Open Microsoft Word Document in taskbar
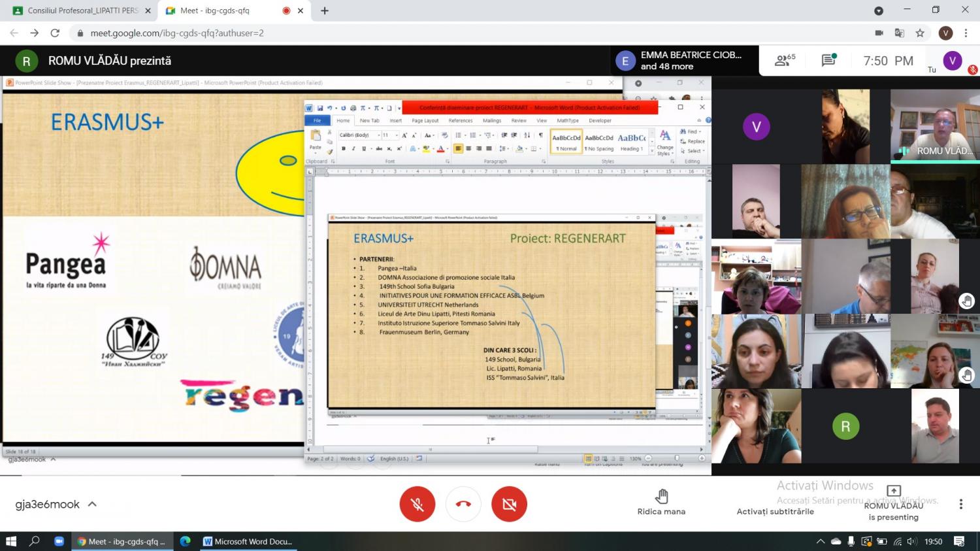This screenshot has height=551, width=980. click(248, 541)
